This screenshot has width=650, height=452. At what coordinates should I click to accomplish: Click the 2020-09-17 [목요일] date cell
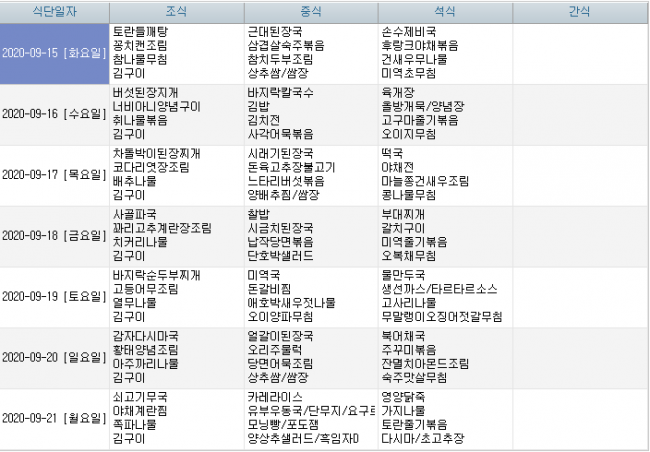[54, 175]
